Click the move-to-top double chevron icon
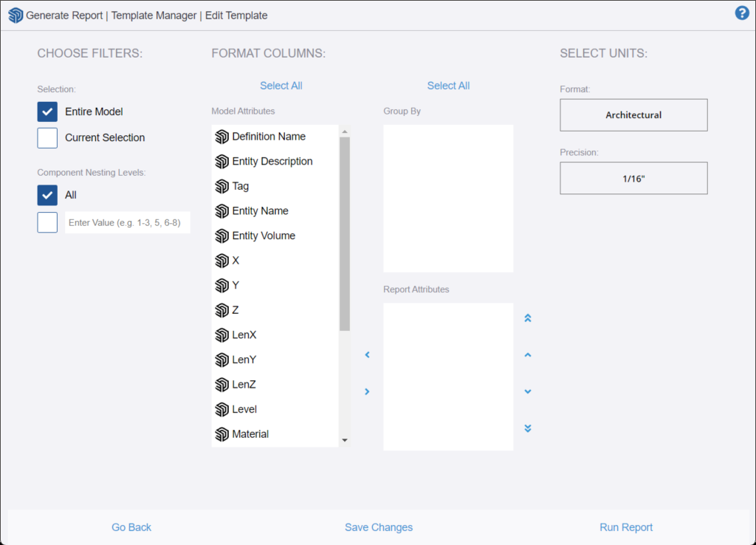756x545 pixels. coord(527,318)
